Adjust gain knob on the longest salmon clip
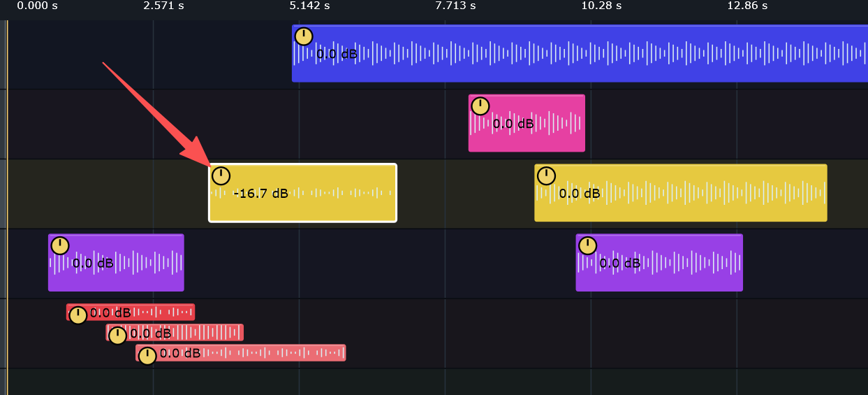 [147, 356]
